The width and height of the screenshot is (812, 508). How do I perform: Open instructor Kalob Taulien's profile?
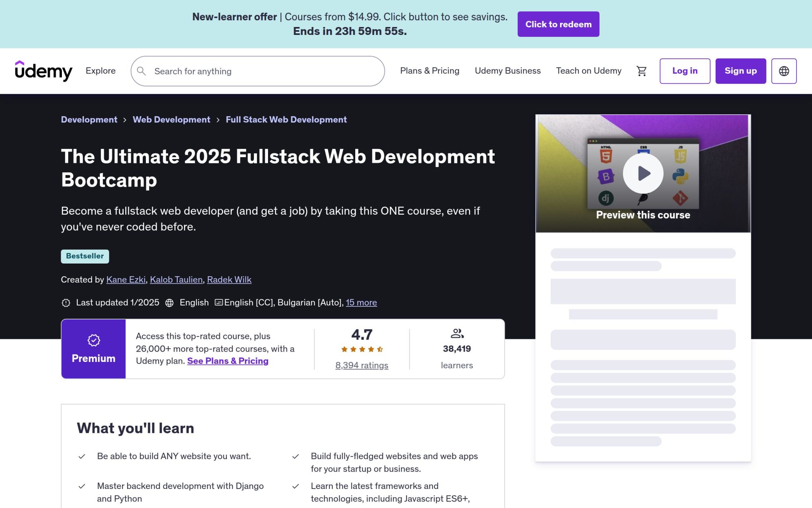click(176, 279)
